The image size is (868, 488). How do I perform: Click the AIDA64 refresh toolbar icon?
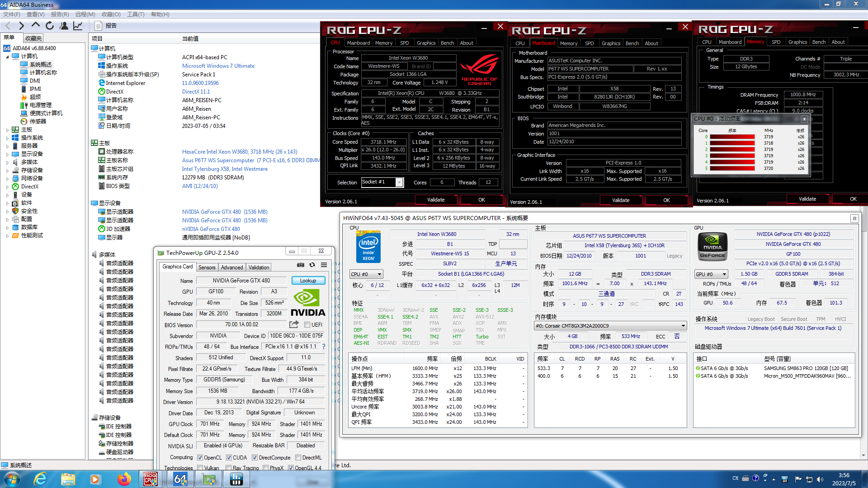point(50,26)
